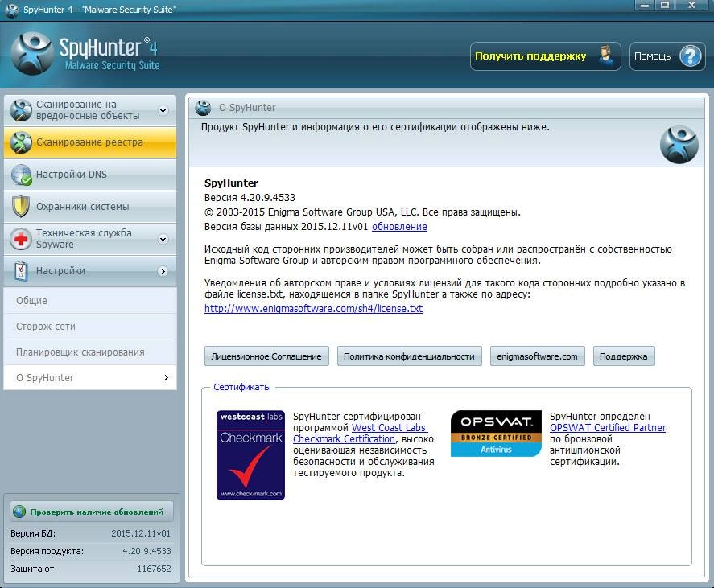The width and height of the screenshot is (714, 588).
Task: Click the System Guards shield icon
Action: pos(21,207)
